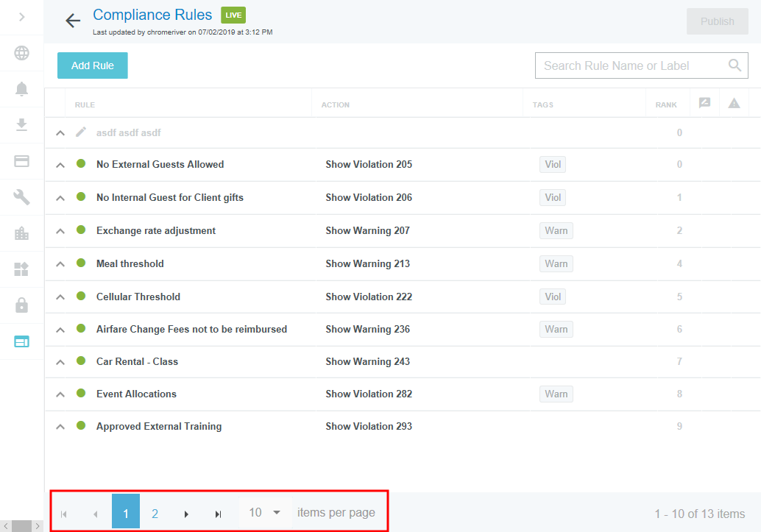This screenshot has width=761, height=532.
Task: Click the back arrow beside Compliance Rules
Action: [x=73, y=21]
